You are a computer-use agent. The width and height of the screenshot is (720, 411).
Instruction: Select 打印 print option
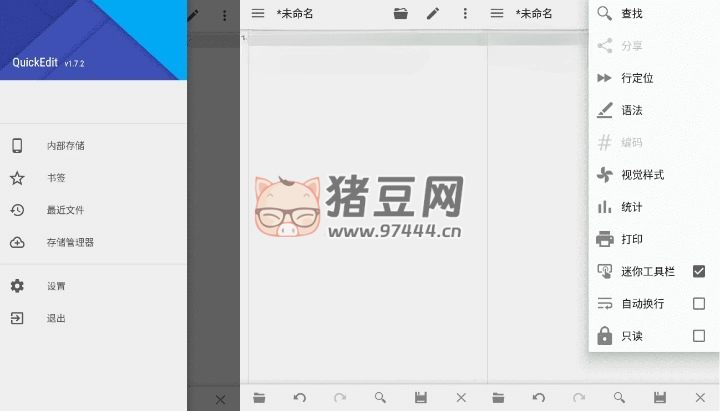[x=632, y=239]
